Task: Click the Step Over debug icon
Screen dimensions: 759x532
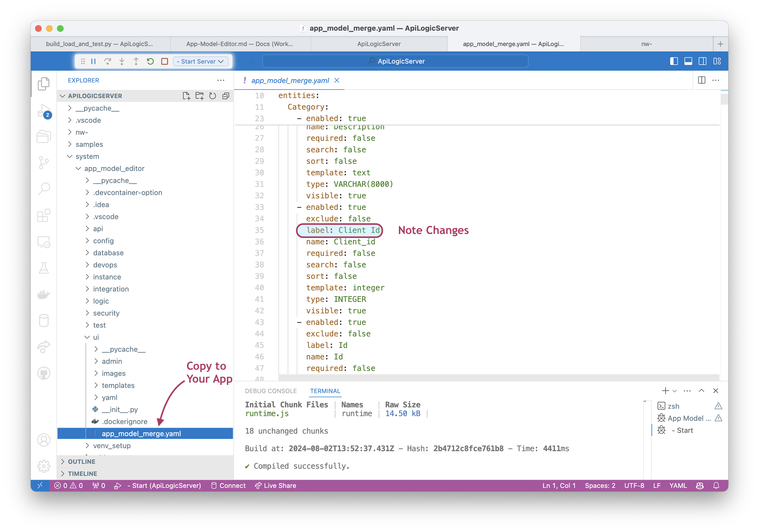Action: click(x=107, y=61)
